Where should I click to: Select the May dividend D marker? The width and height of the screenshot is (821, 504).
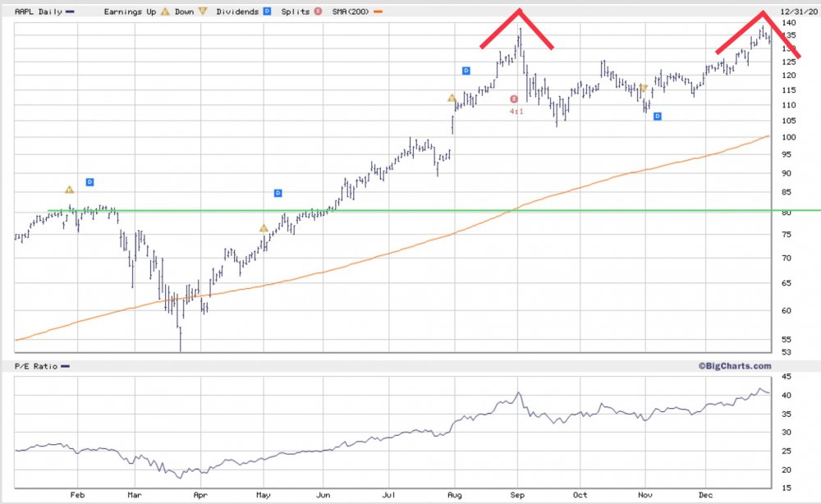pyautogui.click(x=278, y=193)
